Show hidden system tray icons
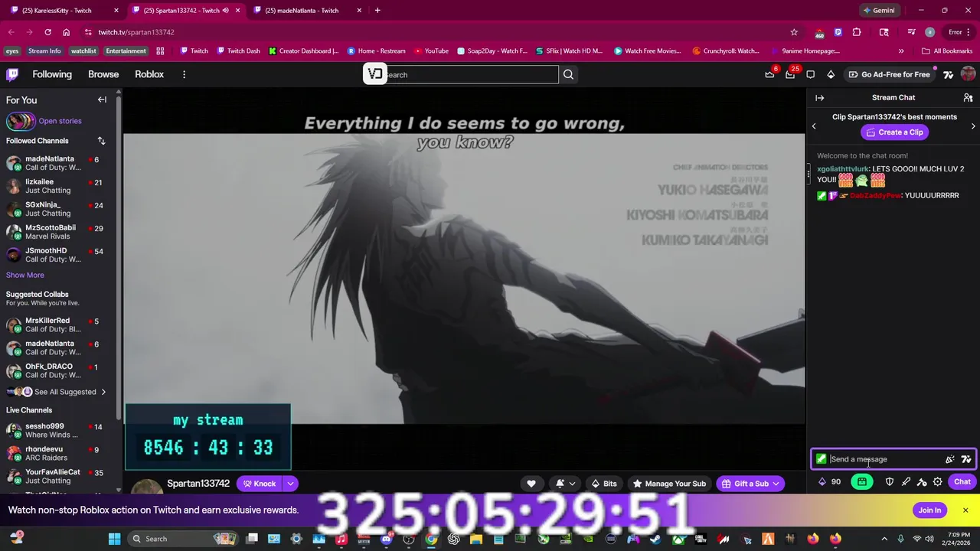Screen dimensions: 980x551 pyautogui.click(x=884, y=539)
